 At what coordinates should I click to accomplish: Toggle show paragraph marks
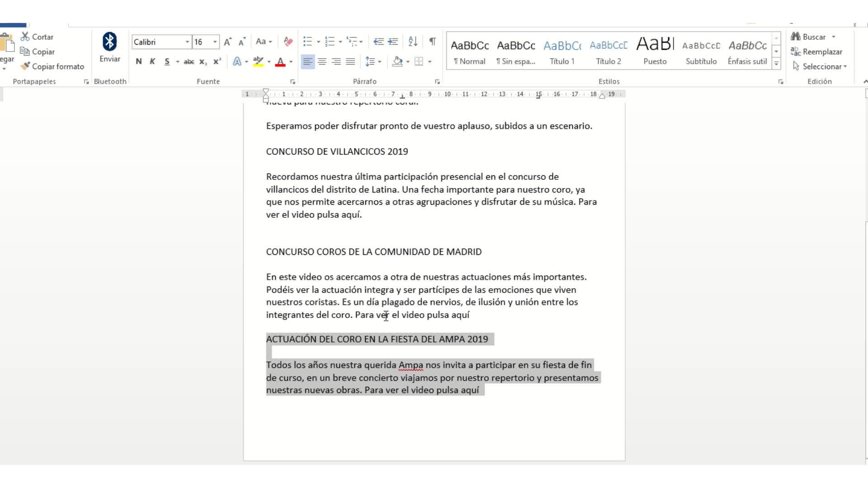coord(432,42)
